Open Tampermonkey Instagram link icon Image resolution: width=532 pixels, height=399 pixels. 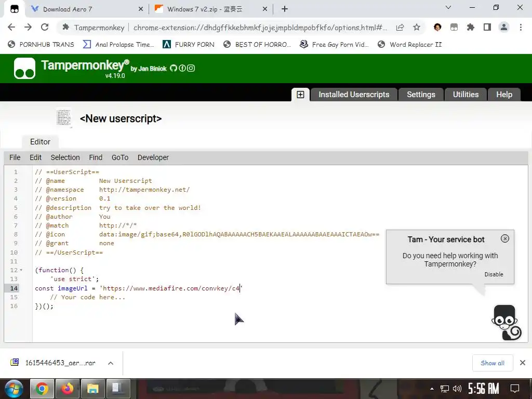point(191,68)
